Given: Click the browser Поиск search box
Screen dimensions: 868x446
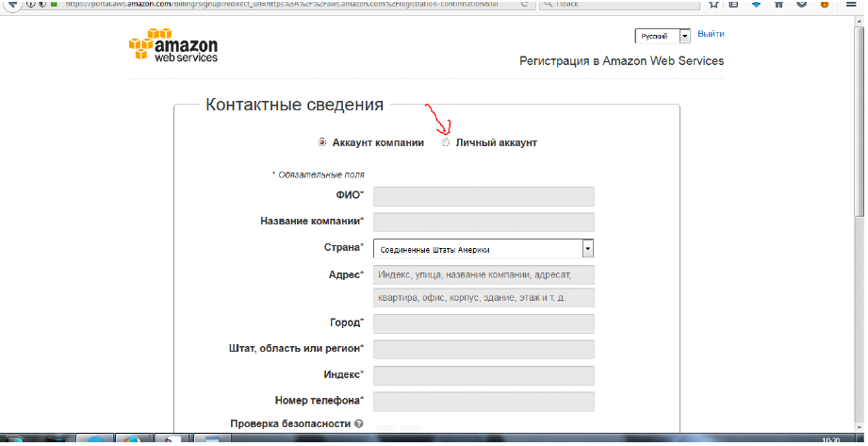Looking at the screenshot, I should pyautogui.click(x=618, y=4).
